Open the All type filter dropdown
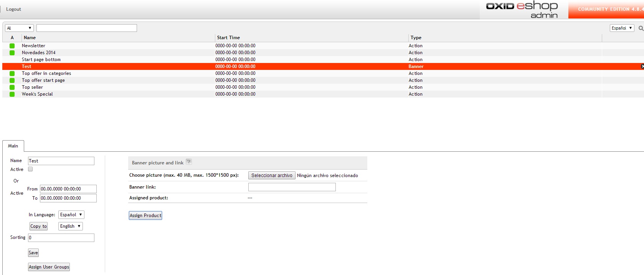The width and height of the screenshot is (644, 275). 19,28
